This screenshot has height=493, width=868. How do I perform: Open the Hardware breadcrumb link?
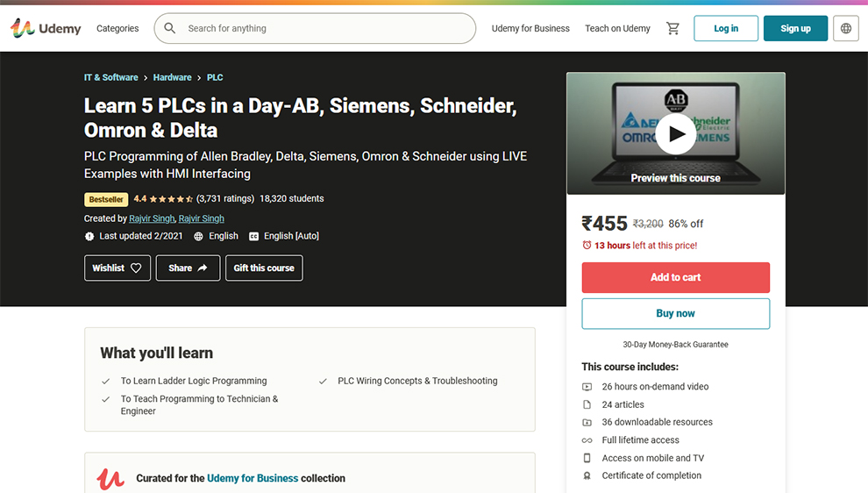(x=172, y=77)
